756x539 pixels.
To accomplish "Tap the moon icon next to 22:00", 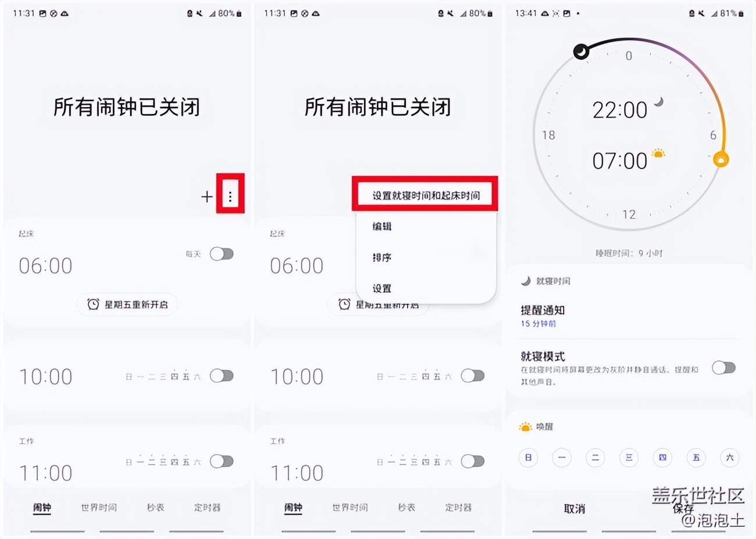I will point(658,102).
